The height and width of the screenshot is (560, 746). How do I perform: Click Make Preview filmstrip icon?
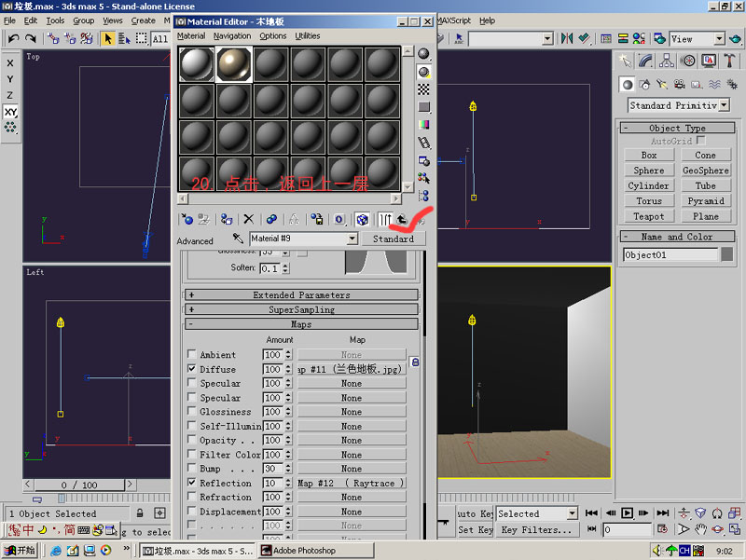pyautogui.click(x=423, y=143)
